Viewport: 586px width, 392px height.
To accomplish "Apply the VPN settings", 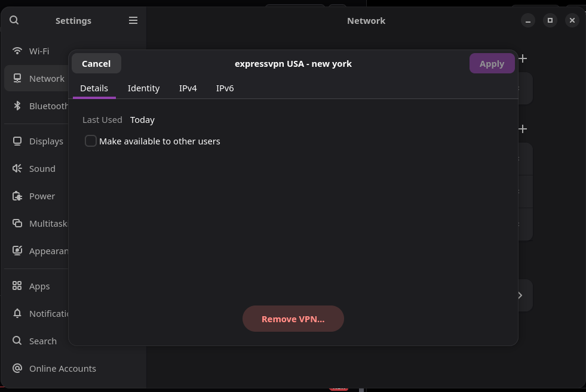I will tap(492, 63).
